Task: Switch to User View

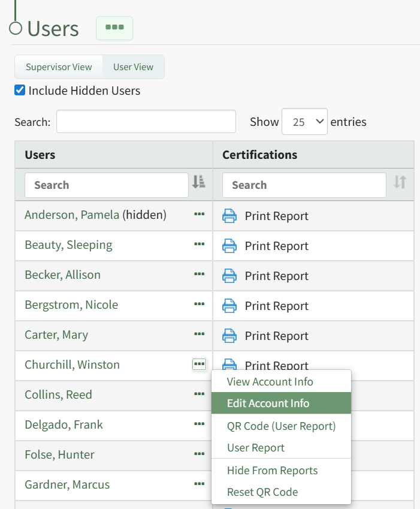Action: (133, 67)
